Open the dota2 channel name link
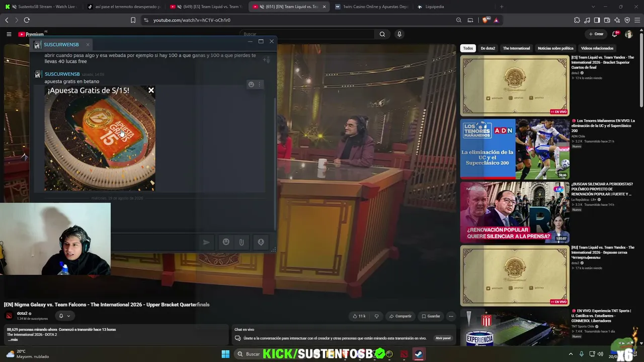 (x=22, y=314)
